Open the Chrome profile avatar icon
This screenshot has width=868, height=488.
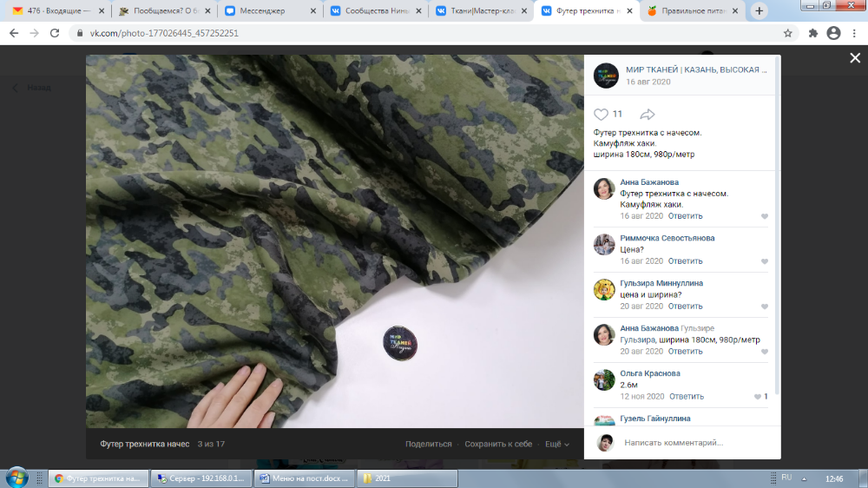pos(833,33)
